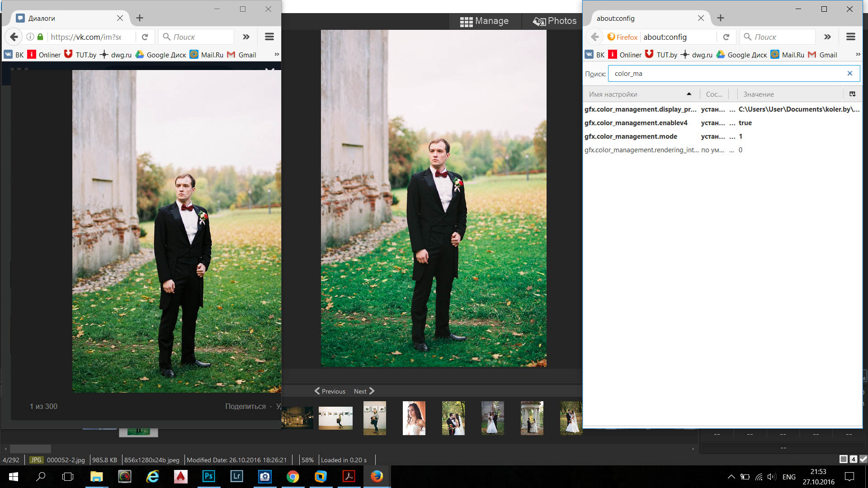The width and height of the screenshot is (868, 488).
Task: Open ACDSee Manage mode
Action: 484,21
